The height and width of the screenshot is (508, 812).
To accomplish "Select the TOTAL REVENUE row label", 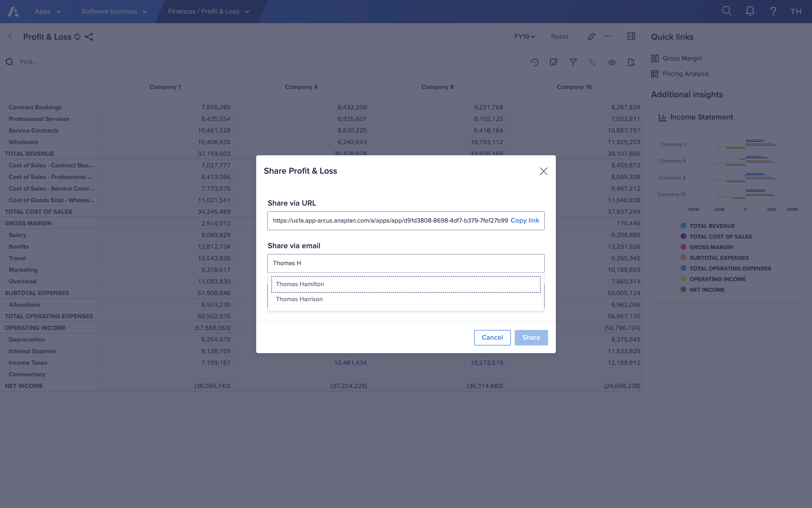I will (29, 154).
